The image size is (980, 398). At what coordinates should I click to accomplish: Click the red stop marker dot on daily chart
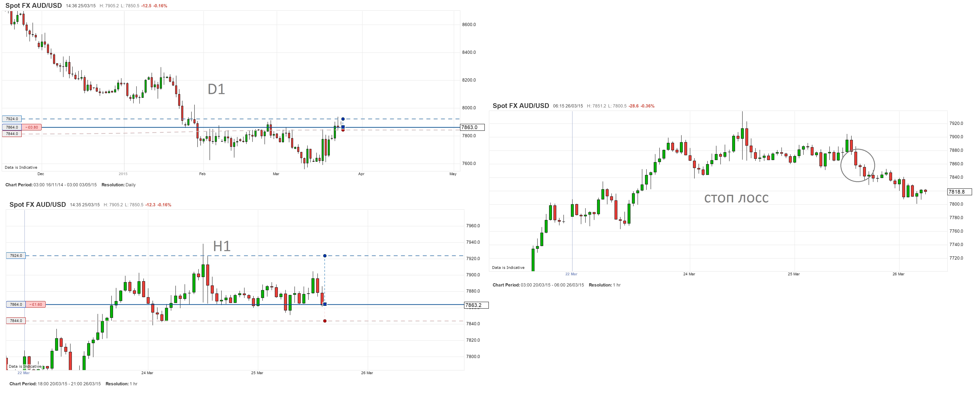tap(343, 130)
